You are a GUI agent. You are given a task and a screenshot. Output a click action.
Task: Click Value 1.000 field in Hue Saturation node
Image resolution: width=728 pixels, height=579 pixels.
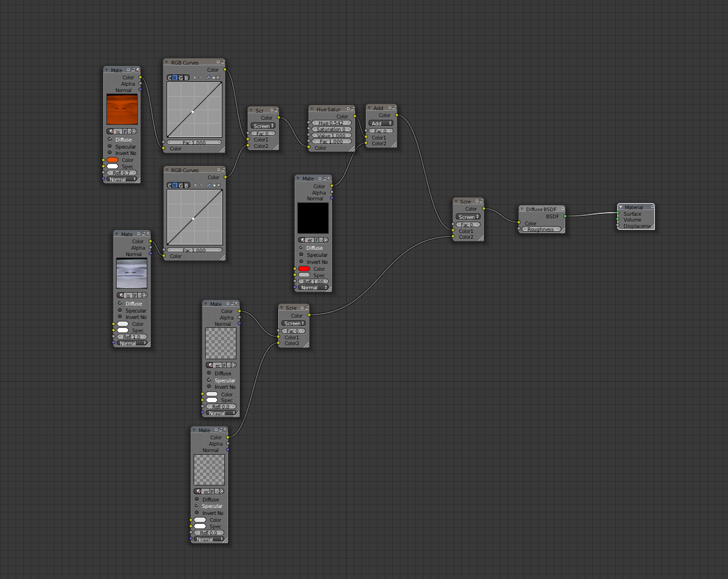click(331, 136)
